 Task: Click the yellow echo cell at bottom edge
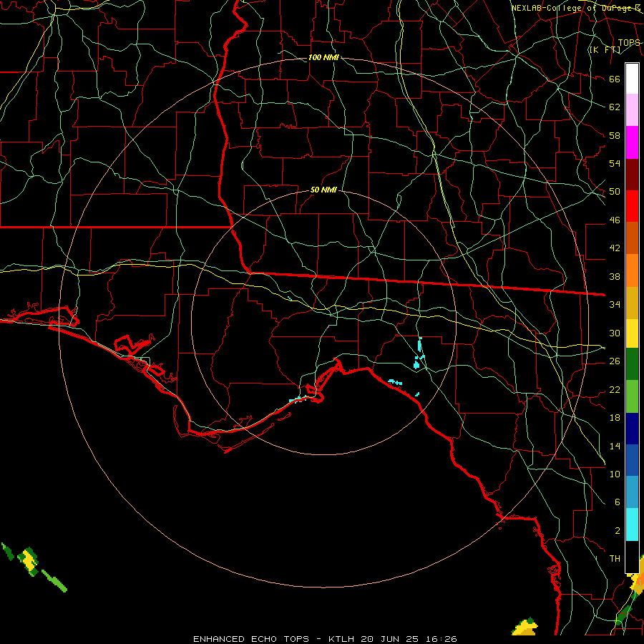click(x=525, y=627)
